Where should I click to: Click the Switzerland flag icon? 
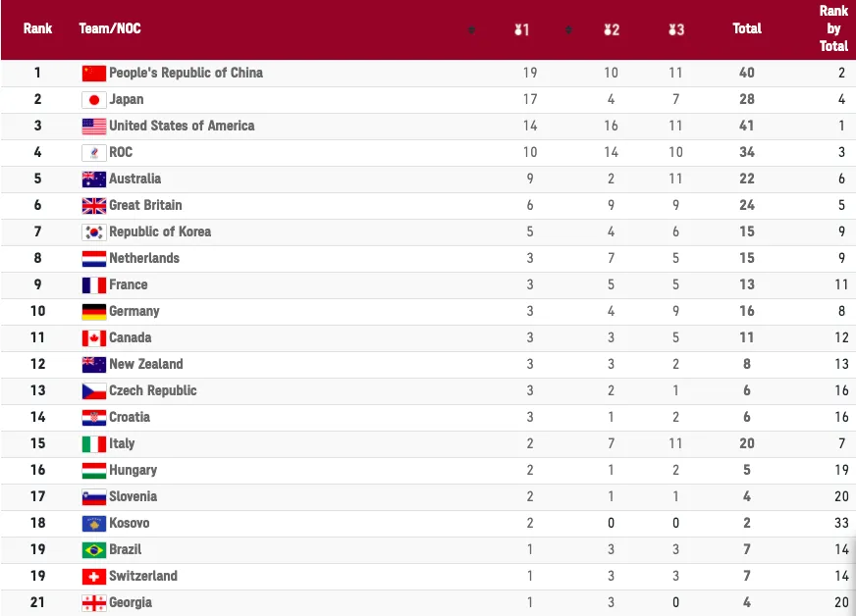point(94,576)
